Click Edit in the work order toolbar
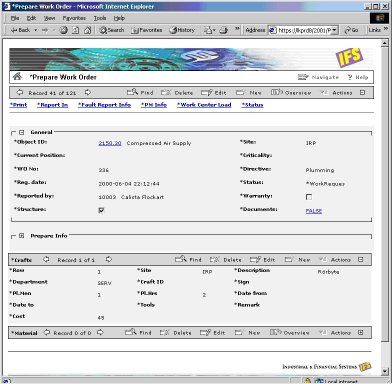 point(214,92)
